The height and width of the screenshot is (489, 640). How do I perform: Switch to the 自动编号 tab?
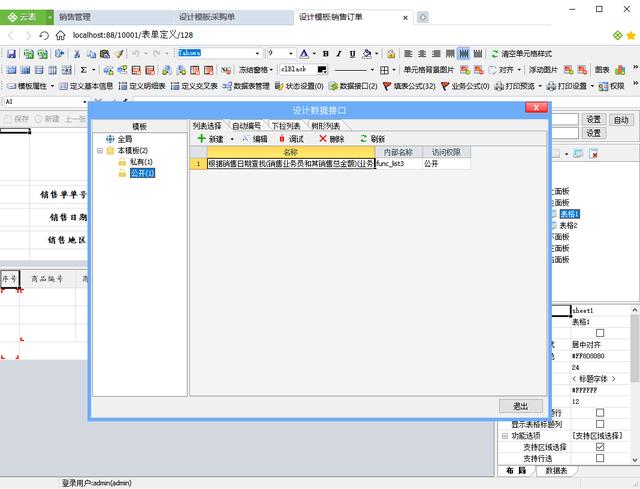coord(246,126)
